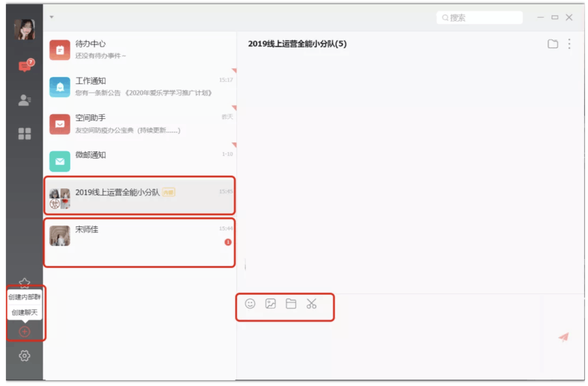Open the 工作通知 conversation
Screen dimensions: 588x386
tap(140, 87)
